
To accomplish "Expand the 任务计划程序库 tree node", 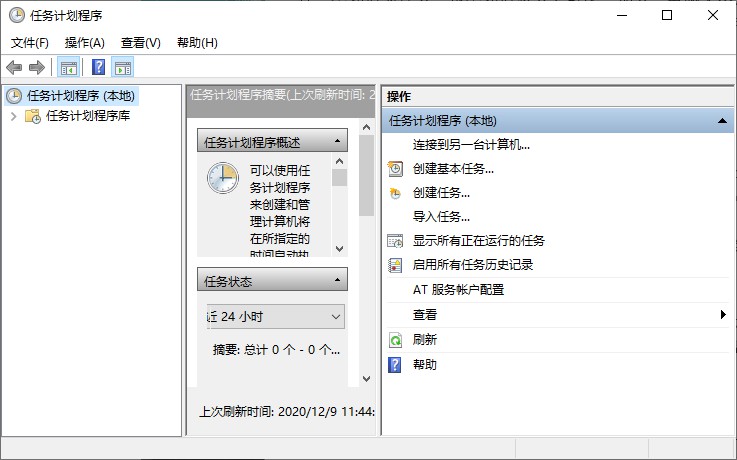I will pyautogui.click(x=13, y=116).
